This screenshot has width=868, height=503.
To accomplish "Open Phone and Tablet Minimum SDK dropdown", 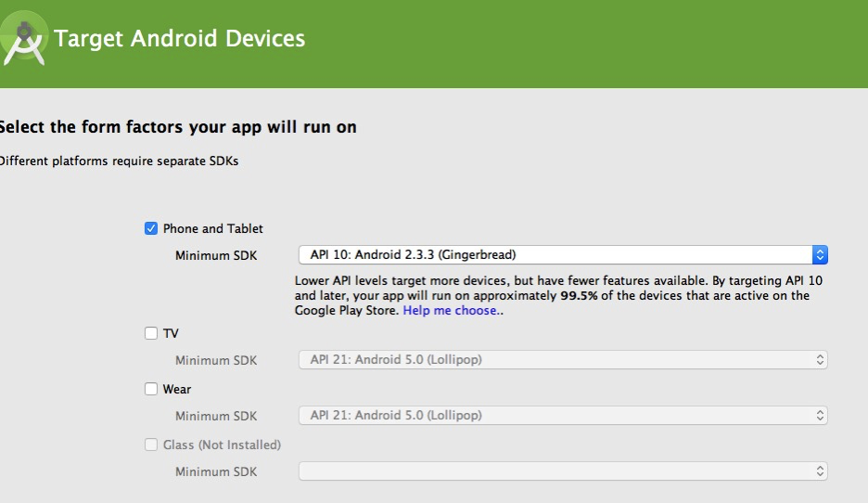I will click(563, 255).
